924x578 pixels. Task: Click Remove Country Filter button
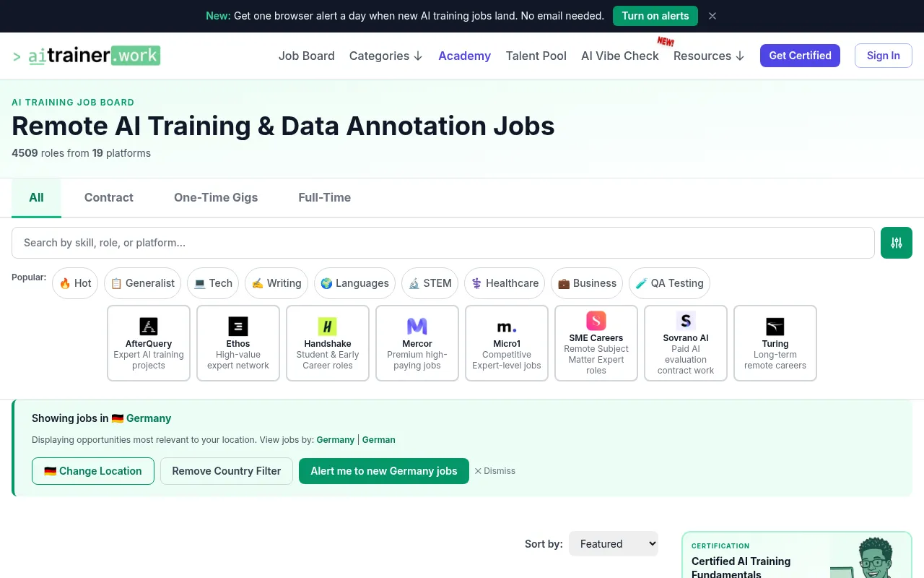227,471
